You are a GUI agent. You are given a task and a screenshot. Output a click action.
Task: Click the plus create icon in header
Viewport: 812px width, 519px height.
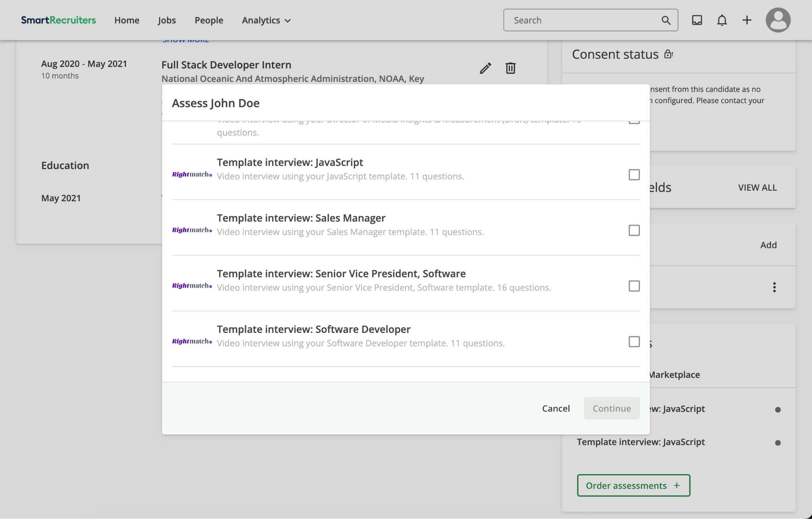pyautogui.click(x=747, y=20)
